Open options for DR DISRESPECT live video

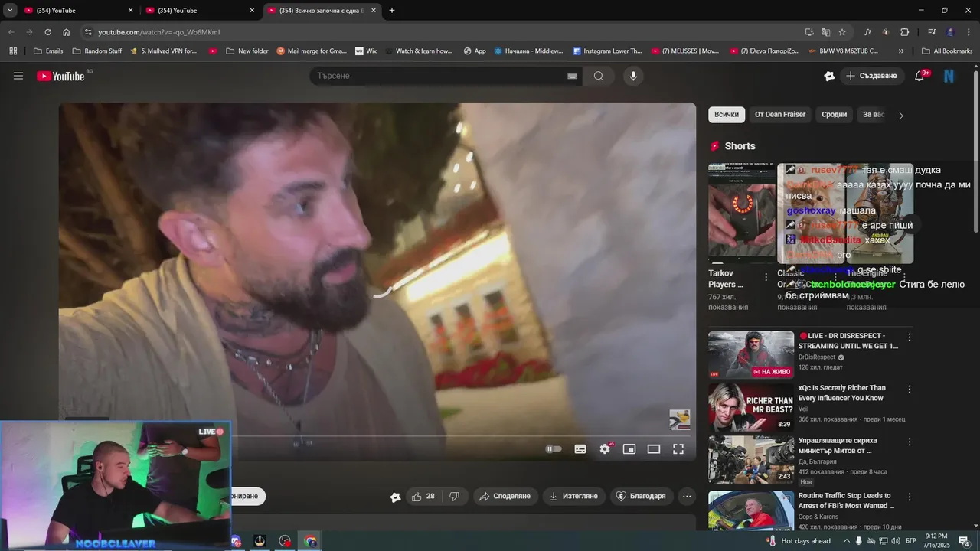pos(910,337)
